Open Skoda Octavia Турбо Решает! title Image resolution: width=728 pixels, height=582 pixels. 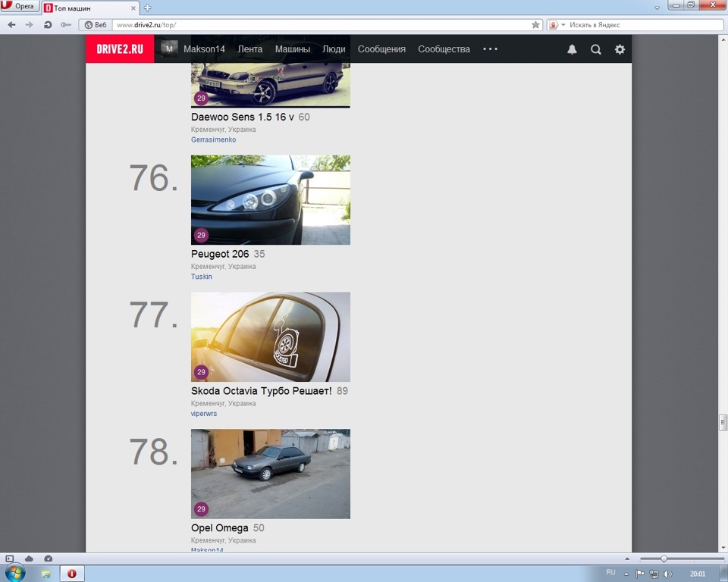point(262,391)
